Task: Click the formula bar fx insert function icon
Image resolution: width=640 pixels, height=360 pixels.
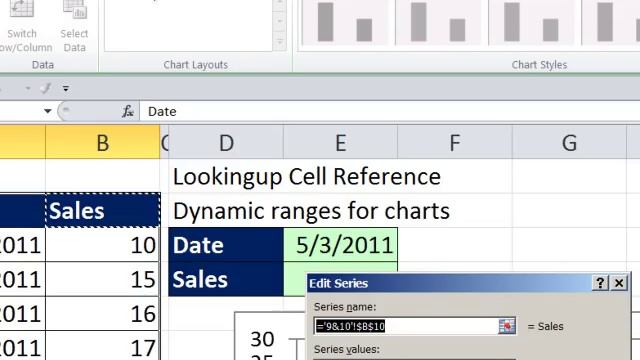Action: click(128, 111)
